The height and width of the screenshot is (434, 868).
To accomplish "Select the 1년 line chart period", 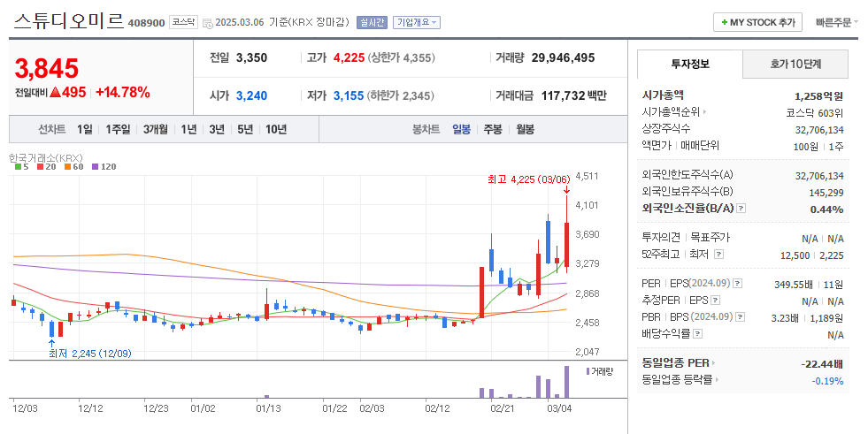I will tap(188, 129).
